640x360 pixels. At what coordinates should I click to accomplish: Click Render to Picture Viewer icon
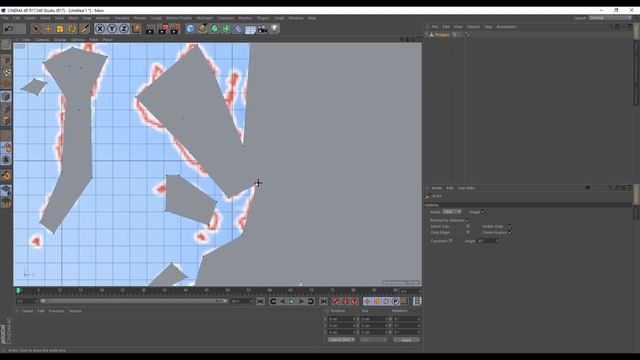pos(163,29)
